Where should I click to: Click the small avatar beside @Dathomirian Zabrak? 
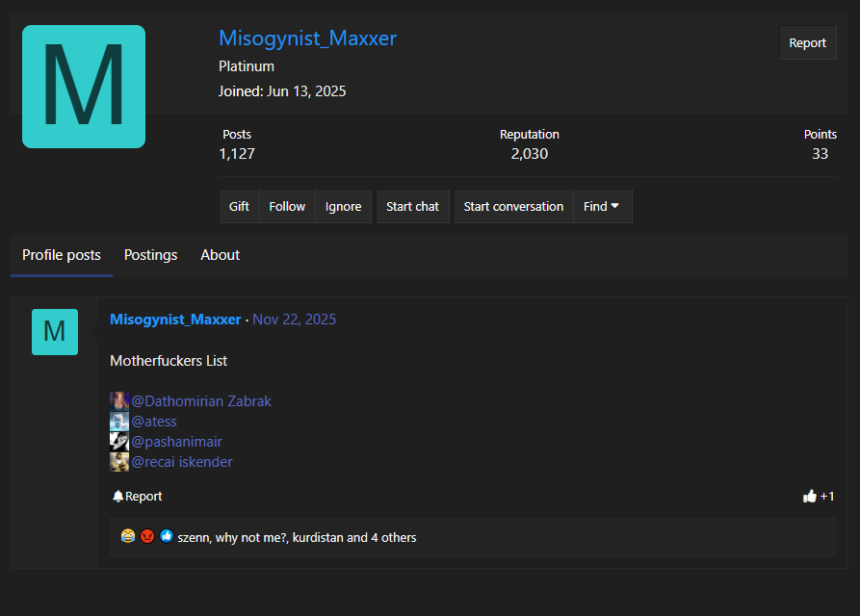(119, 401)
